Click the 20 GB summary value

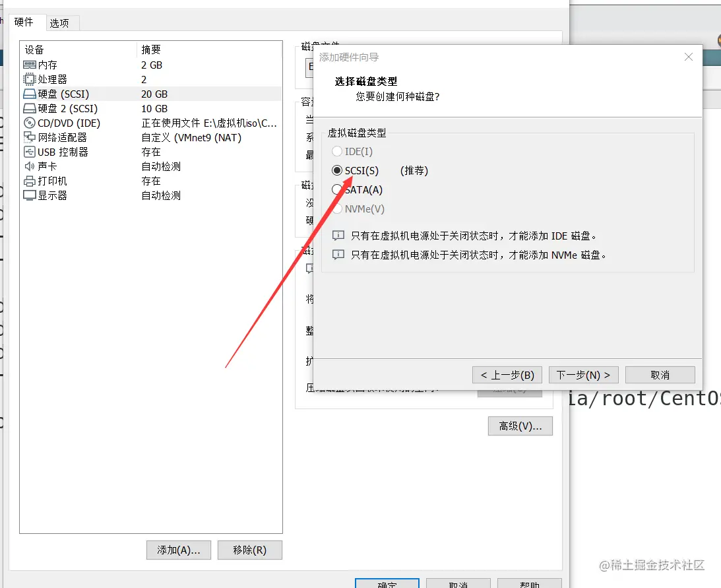click(154, 94)
